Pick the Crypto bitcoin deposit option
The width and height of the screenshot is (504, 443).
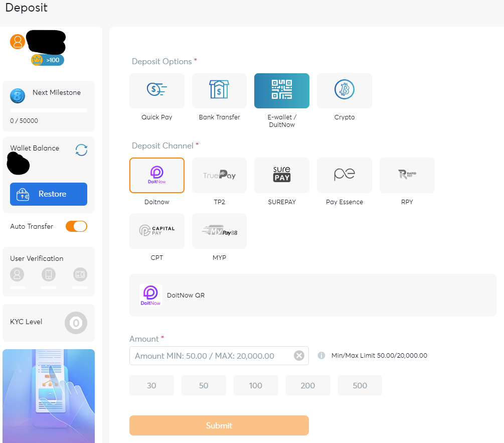point(344,91)
